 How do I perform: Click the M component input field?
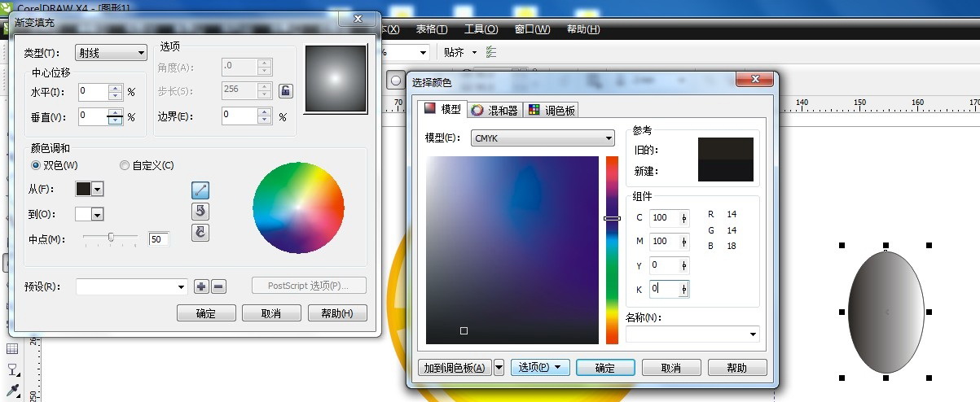(665, 241)
